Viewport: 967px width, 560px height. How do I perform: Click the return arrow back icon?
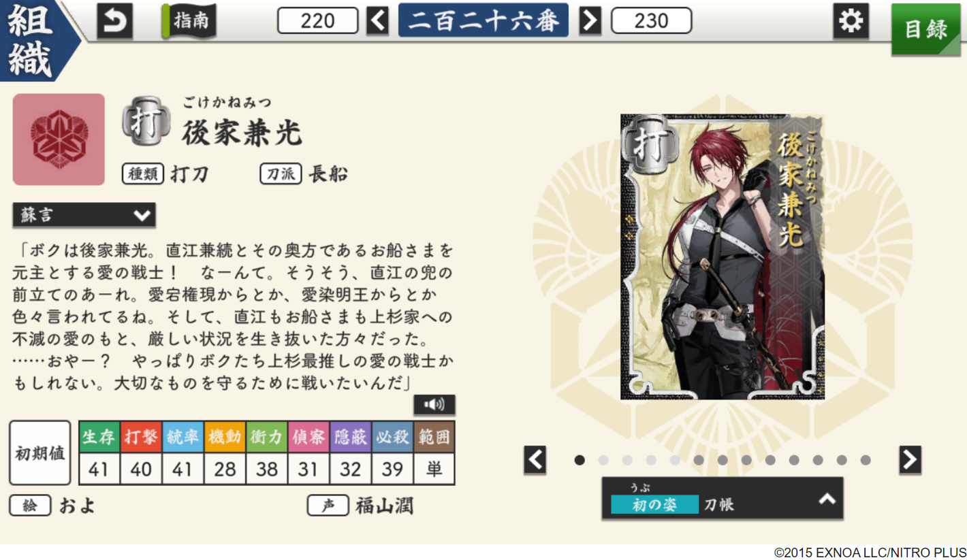point(114,22)
